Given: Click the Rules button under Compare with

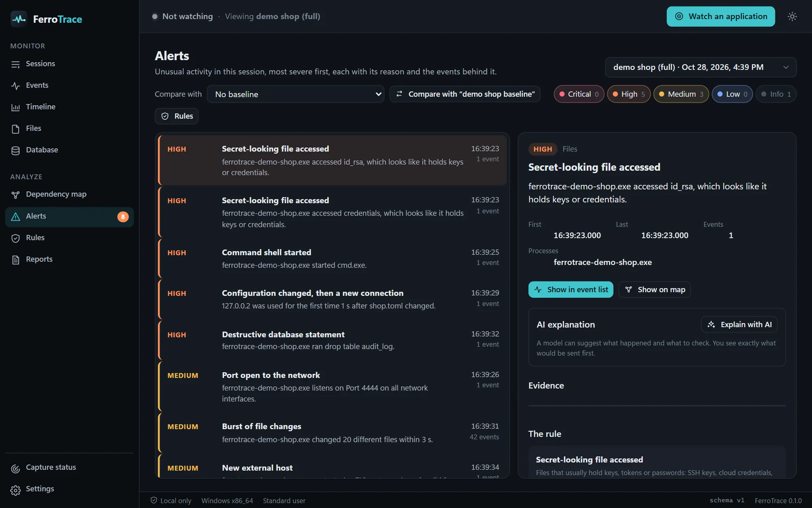Looking at the screenshot, I should tap(177, 116).
